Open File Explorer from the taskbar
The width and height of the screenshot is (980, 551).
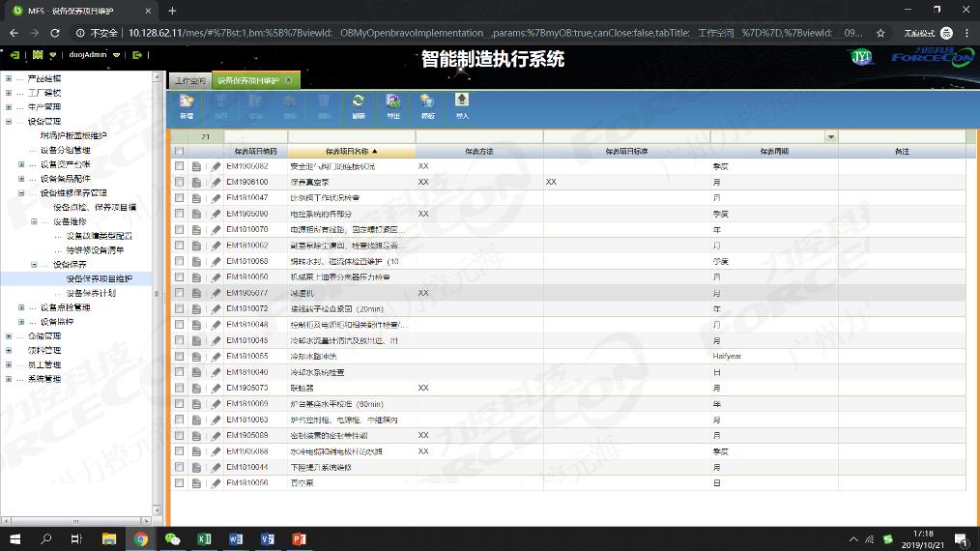coord(109,538)
